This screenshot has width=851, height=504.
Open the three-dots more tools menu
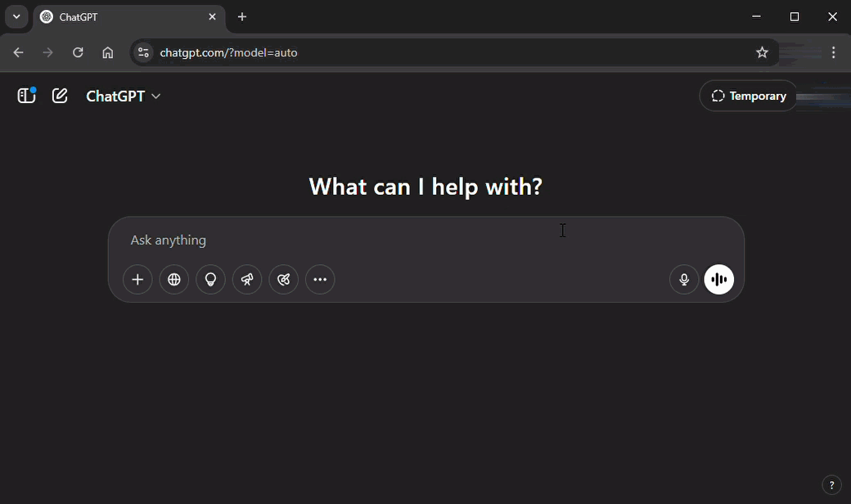pos(320,279)
